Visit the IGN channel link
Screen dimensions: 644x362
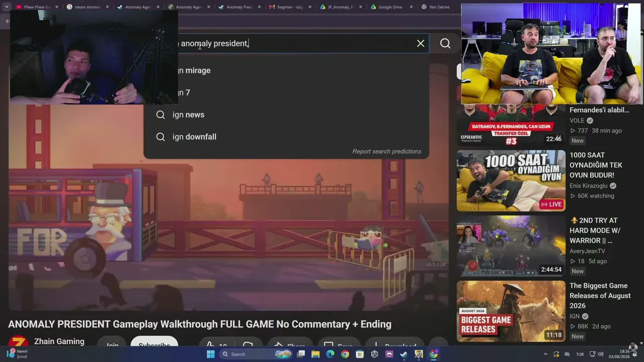[575, 316]
